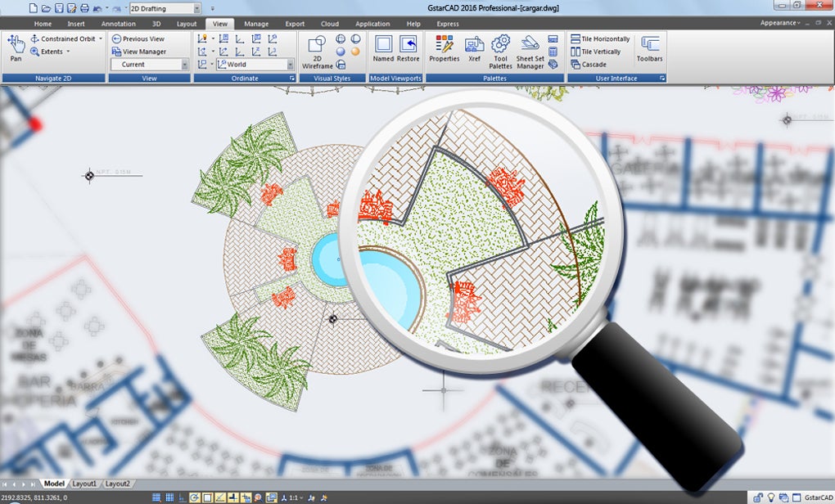
Task: Open the Sheet Set Manager
Action: click(x=530, y=52)
